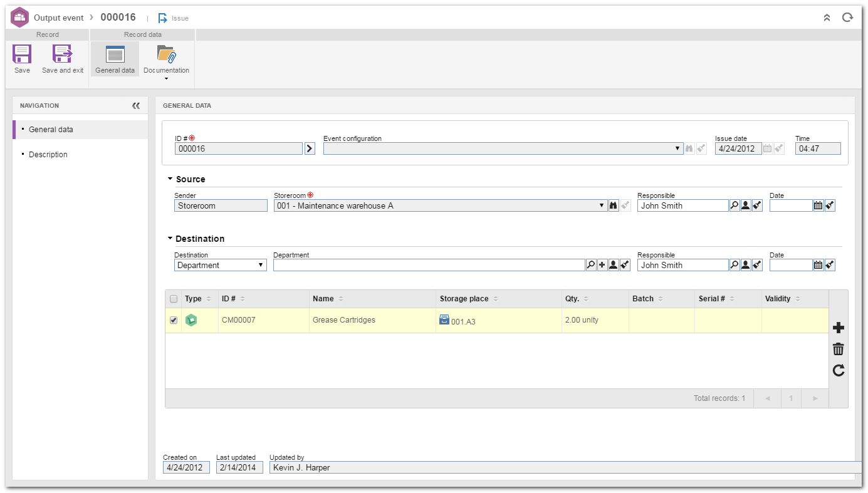Uncheck the CM00007 row checkbox

[x=174, y=320]
